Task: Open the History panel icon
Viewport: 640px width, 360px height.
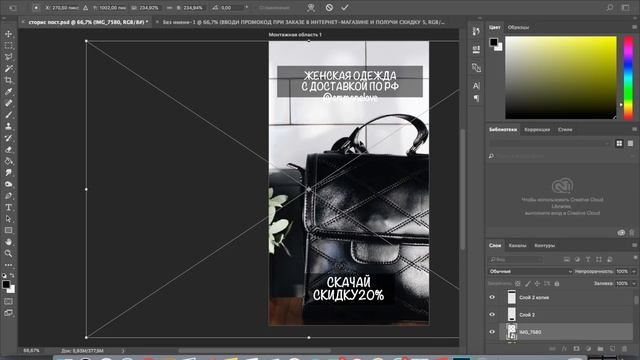Action: [476, 31]
